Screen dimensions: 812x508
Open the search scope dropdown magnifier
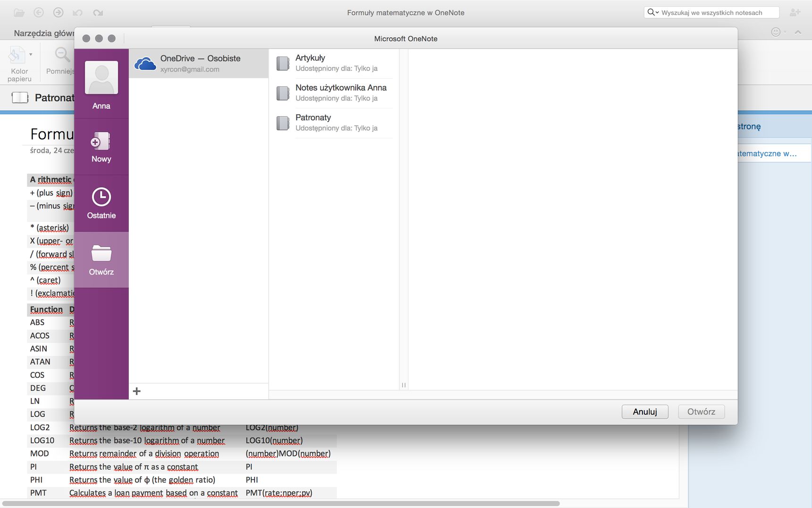653,13
